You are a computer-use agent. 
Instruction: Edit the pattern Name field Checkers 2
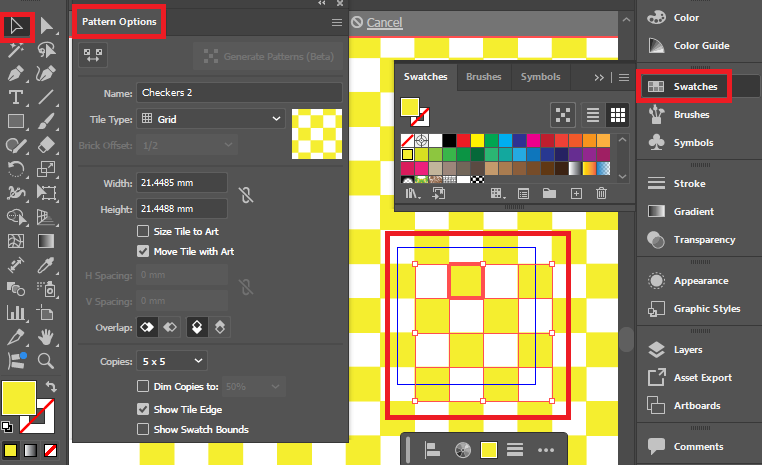(239, 92)
